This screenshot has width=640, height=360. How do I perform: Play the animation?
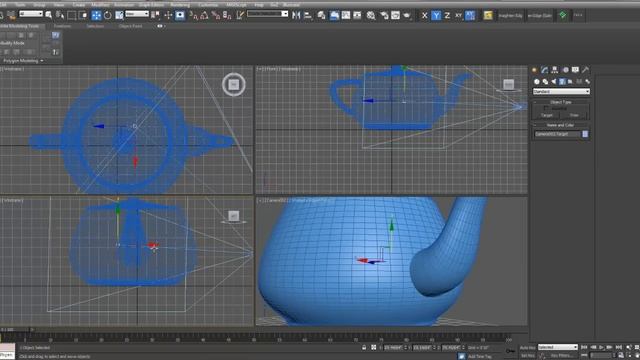click(x=601, y=347)
